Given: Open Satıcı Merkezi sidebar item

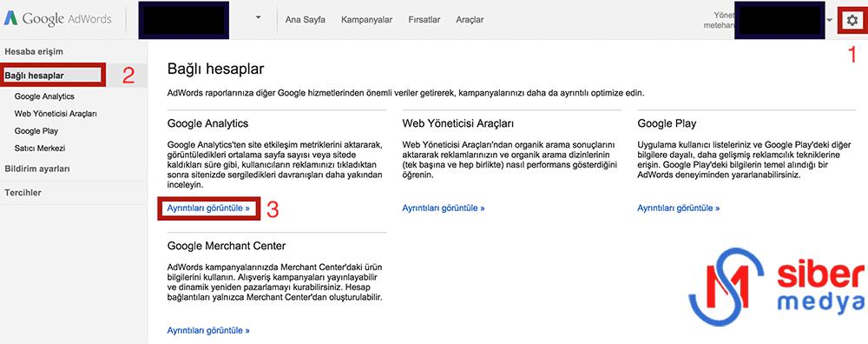Looking at the screenshot, I should [40, 149].
